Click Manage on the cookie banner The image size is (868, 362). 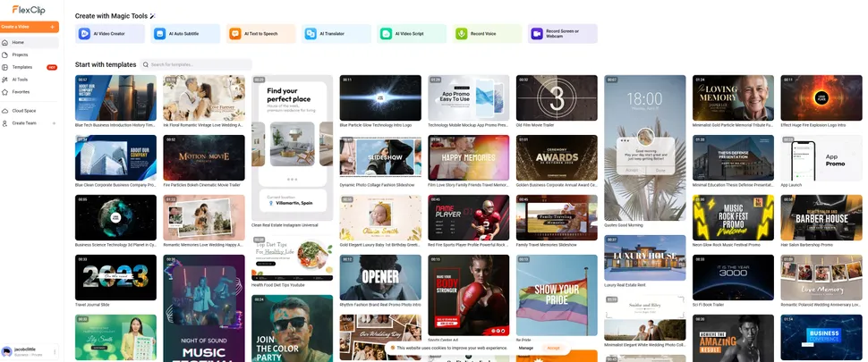click(x=526, y=348)
